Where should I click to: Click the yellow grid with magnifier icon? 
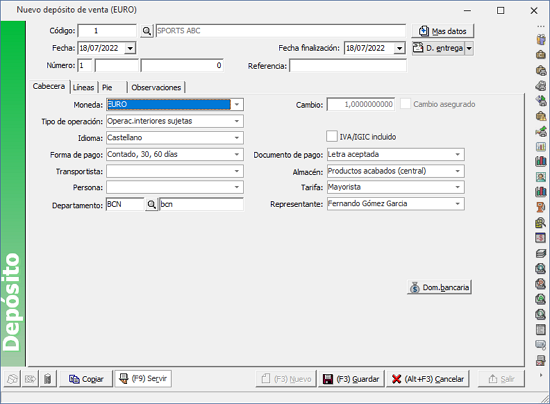(x=541, y=222)
